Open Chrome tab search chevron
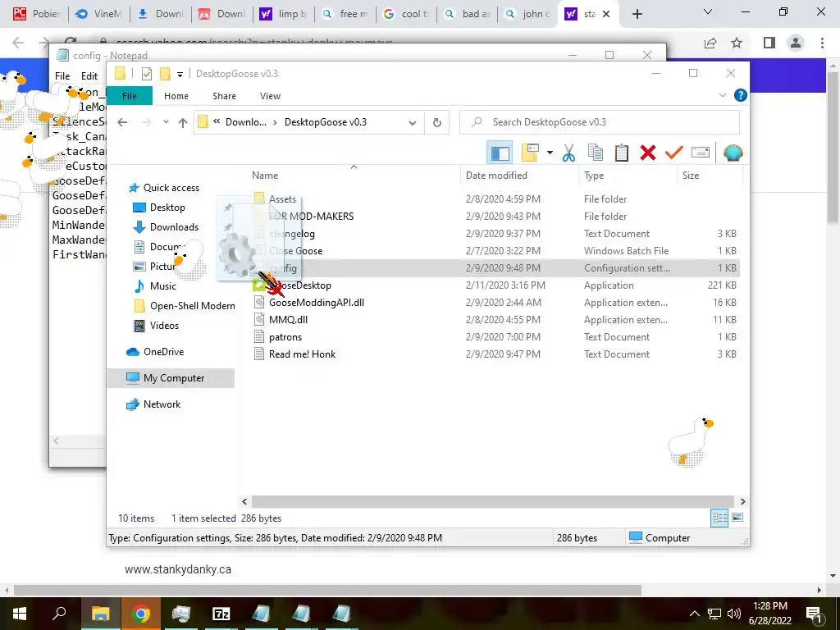Screen dimensions: 840x630 tap(708, 11)
